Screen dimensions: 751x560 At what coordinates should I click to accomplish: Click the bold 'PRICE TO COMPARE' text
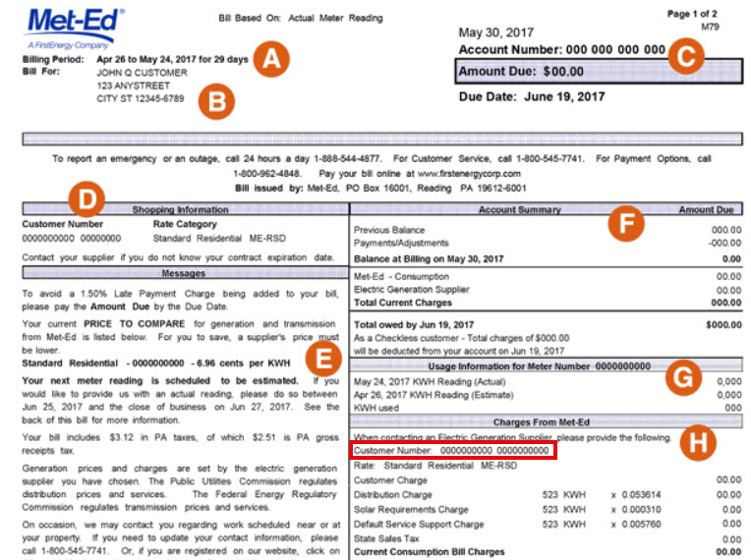[134, 324]
